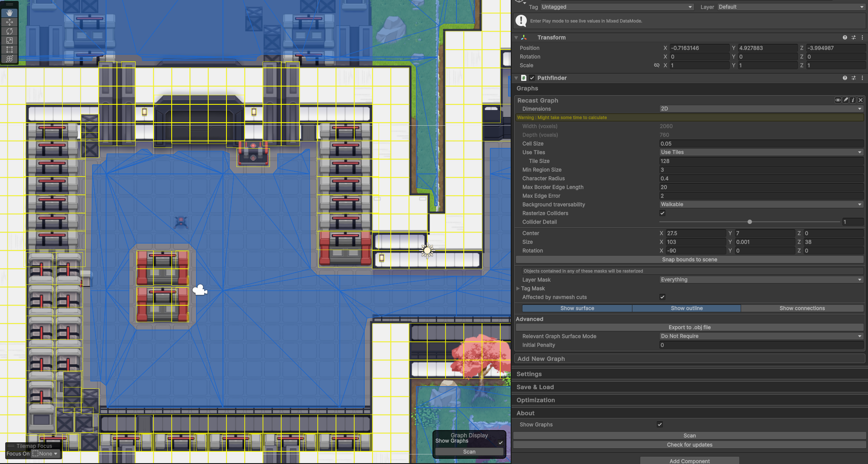Click Snap bounds to scene button
The height and width of the screenshot is (464, 868).
tap(689, 260)
